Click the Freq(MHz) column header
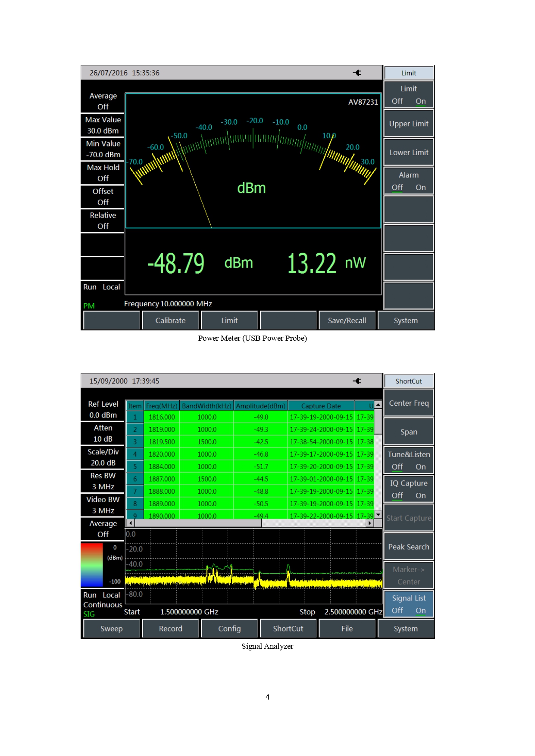This screenshot has width=535, height=756. point(162,406)
